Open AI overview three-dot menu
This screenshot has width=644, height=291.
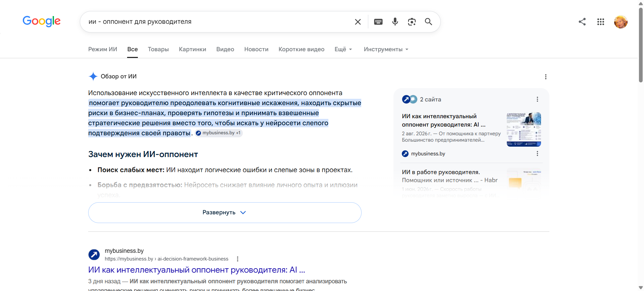[546, 77]
